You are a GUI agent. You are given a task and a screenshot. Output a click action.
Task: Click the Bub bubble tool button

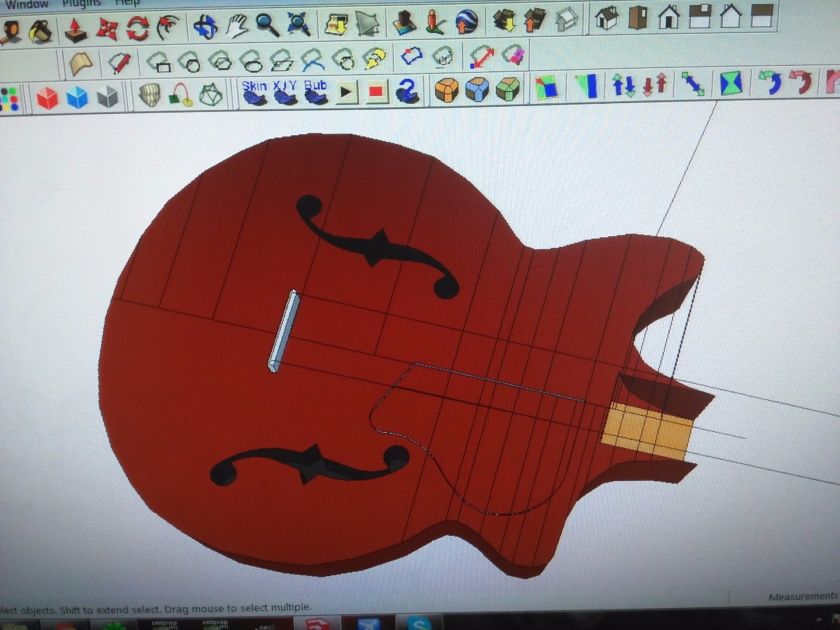tap(316, 92)
